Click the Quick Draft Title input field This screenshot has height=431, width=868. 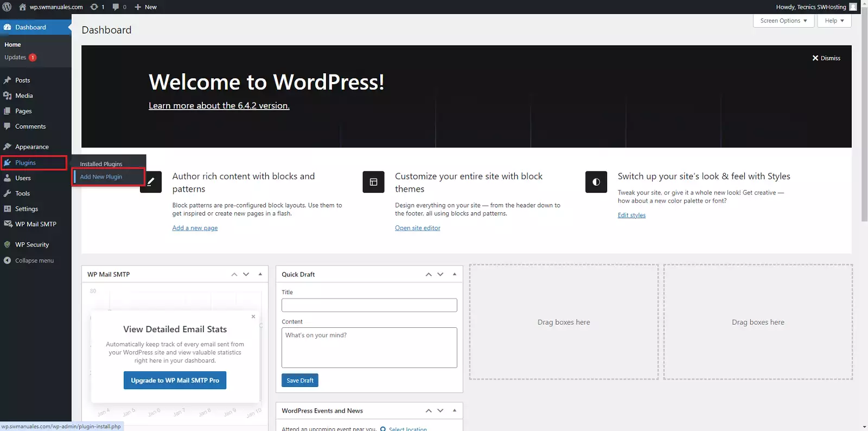(369, 305)
